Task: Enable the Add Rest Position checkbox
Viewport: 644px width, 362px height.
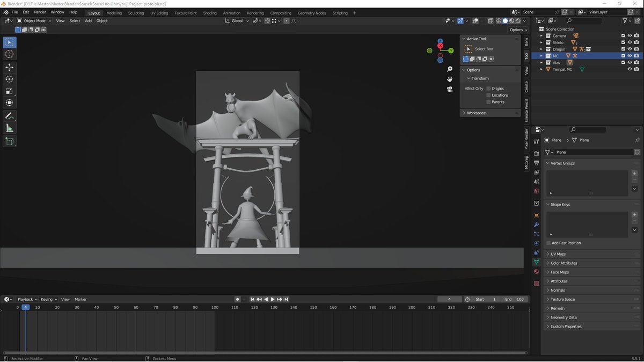Action: point(548,243)
